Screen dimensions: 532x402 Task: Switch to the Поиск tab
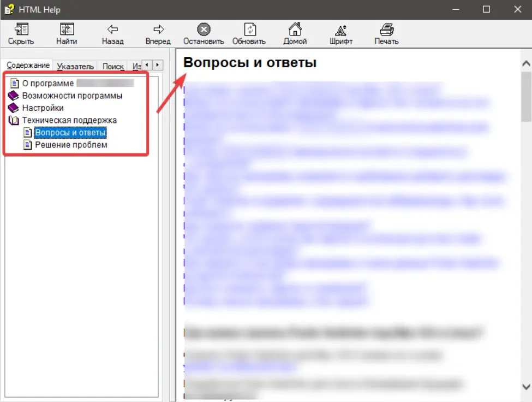[x=113, y=66]
